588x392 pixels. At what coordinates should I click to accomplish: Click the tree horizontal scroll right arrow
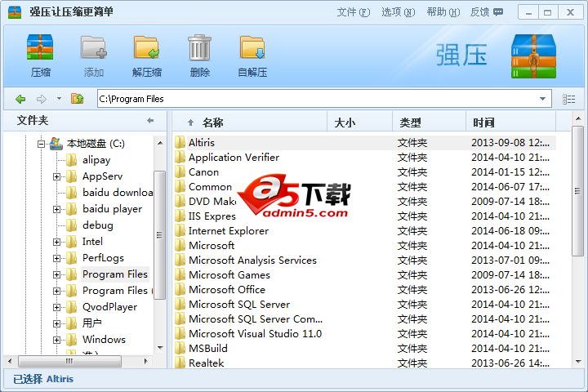click(146, 361)
